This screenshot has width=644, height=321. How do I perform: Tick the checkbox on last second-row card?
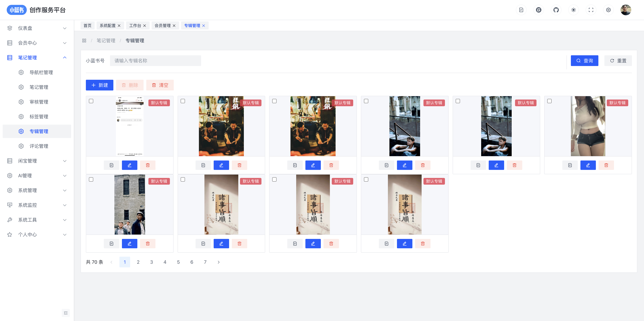click(x=366, y=179)
